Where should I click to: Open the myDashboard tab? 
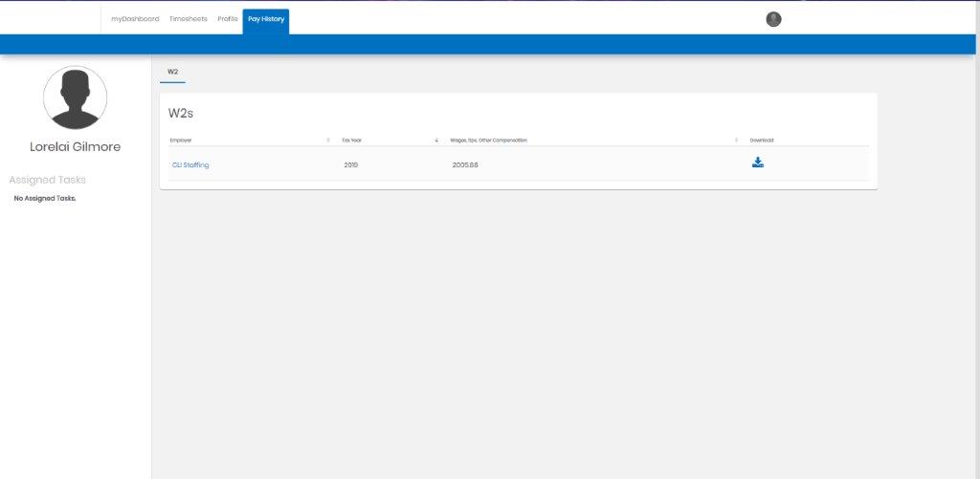pos(135,19)
